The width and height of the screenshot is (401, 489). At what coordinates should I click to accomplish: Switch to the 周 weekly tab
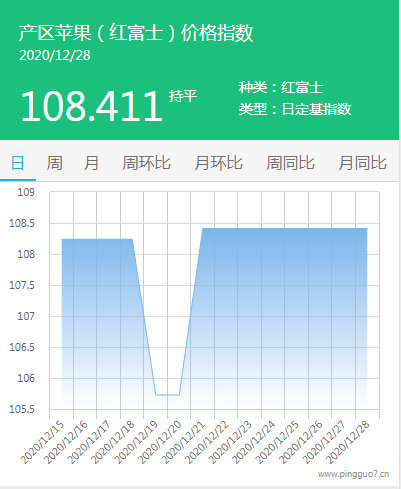coord(54,163)
